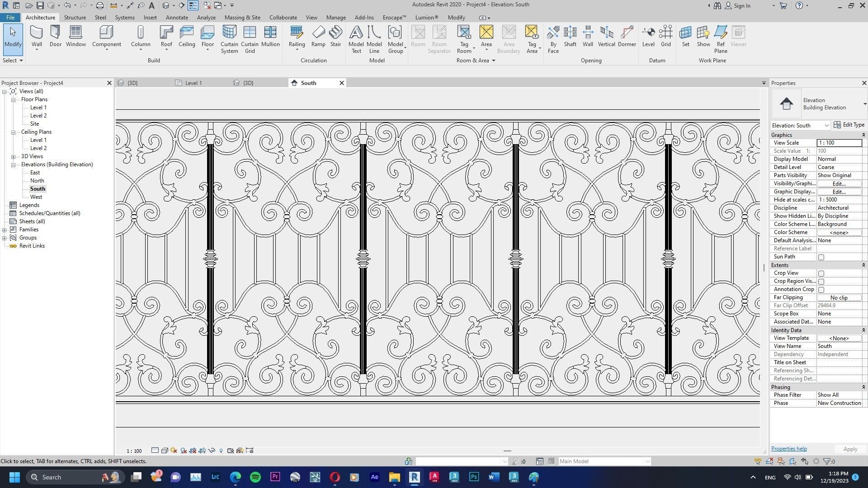Switch to the Annotate ribbon tab
The width and height of the screenshot is (868, 488).
point(177,17)
